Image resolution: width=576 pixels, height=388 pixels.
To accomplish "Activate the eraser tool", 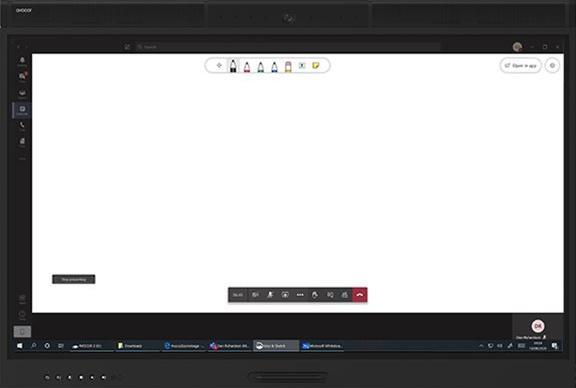I will (302, 65).
